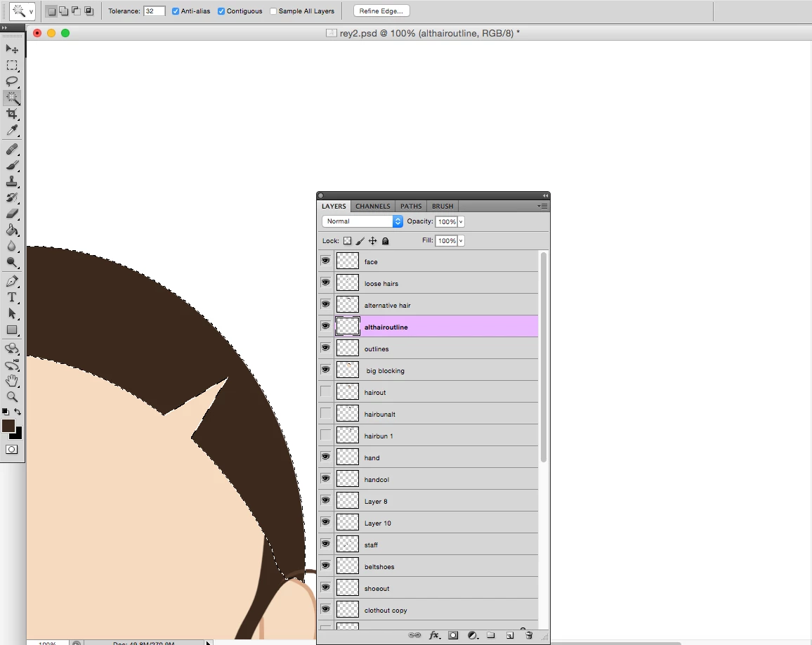This screenshot has height=645, width=812.
Task: Hide the face layer
Action: coord(325,261)
